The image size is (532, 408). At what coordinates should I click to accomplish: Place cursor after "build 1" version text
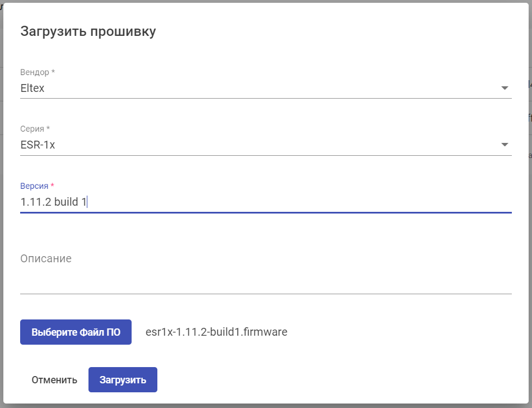[87, 202]
